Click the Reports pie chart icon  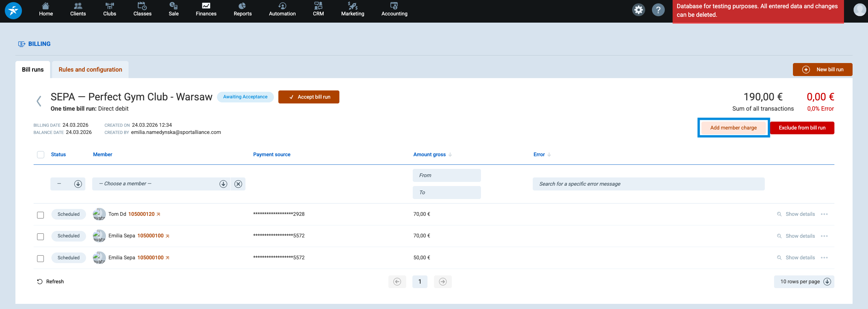(x=242, y=6)
